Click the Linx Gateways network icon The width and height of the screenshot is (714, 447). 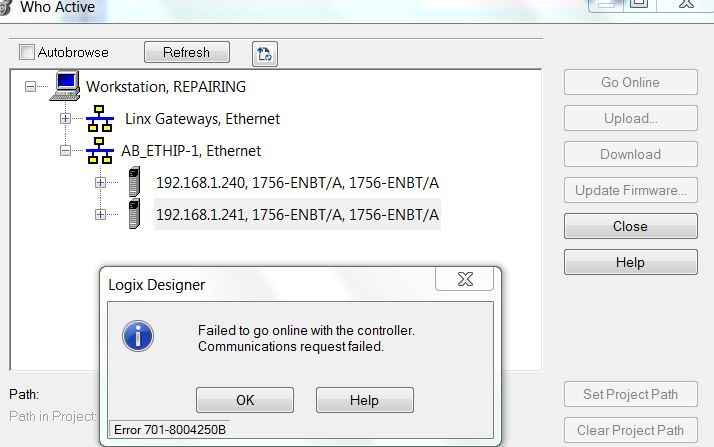(x=100, y=118)
